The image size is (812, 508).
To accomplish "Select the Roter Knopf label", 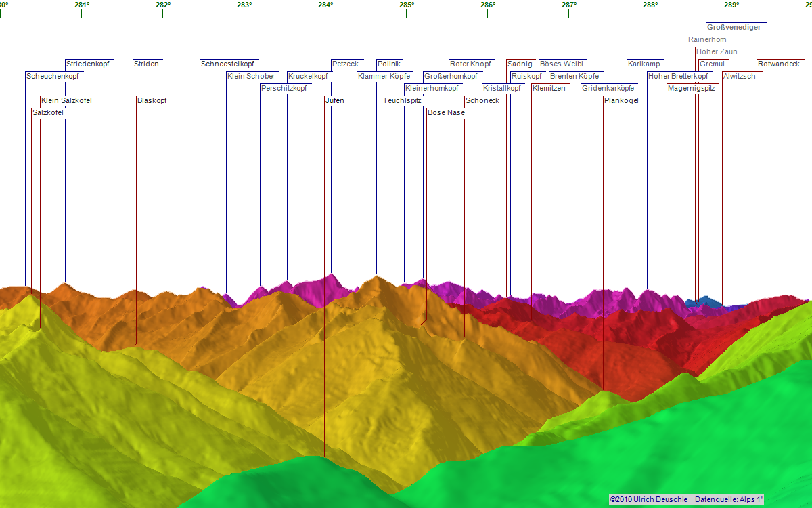I will point(470,64).
